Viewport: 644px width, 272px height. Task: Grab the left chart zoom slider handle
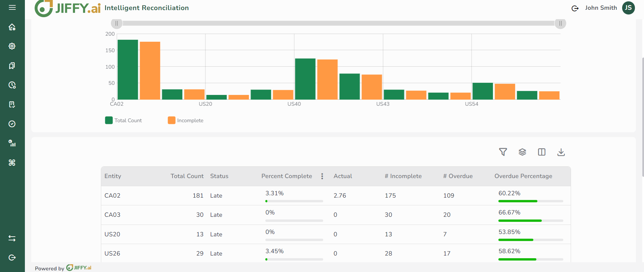point(117,23)
